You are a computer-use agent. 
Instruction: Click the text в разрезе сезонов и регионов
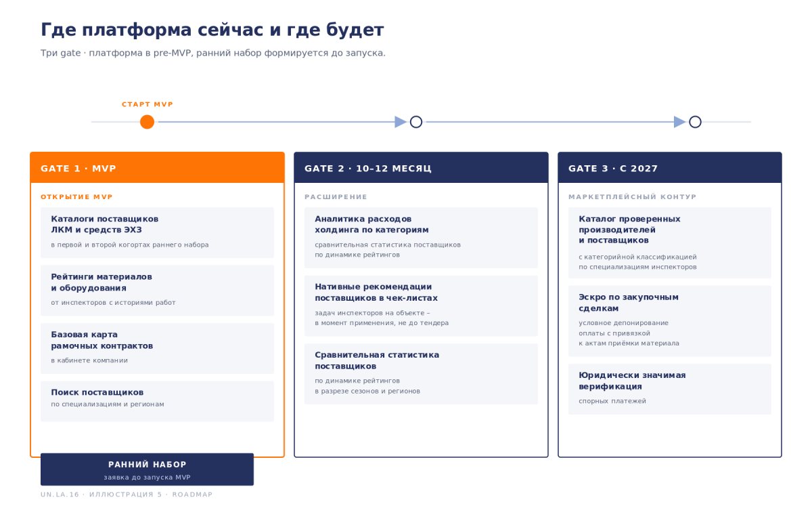367,391
